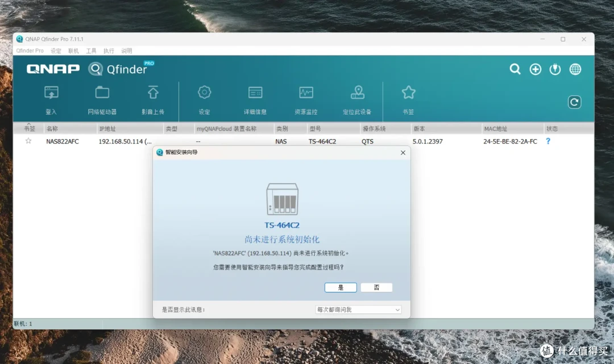
Task: Click the refresh button in the toolbar
Action: coord(574,102)
